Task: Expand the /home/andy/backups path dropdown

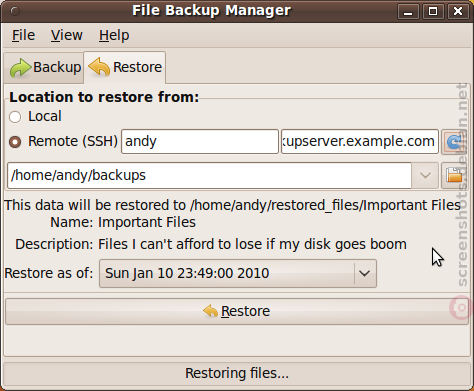Action: [425, 175]
